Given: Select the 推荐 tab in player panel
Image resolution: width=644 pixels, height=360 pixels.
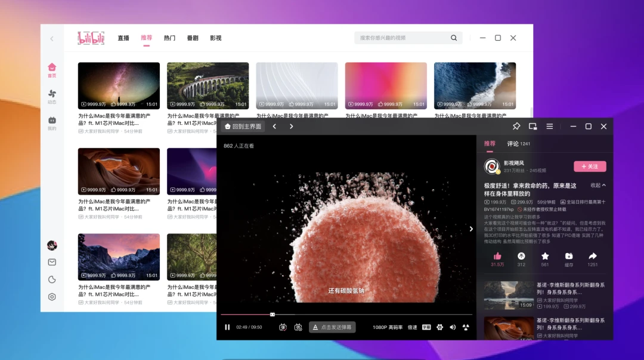Looking at the screenshot, I should [x=490, y=144].
